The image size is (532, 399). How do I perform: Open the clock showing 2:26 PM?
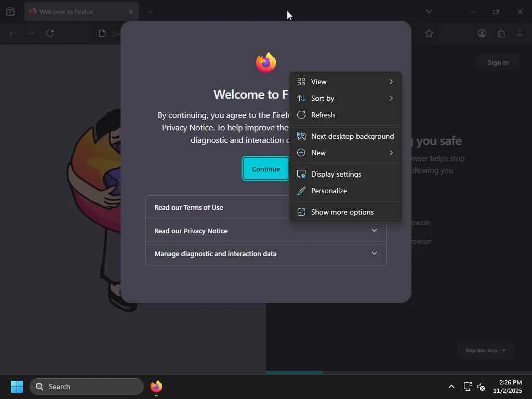click(508, 387)
